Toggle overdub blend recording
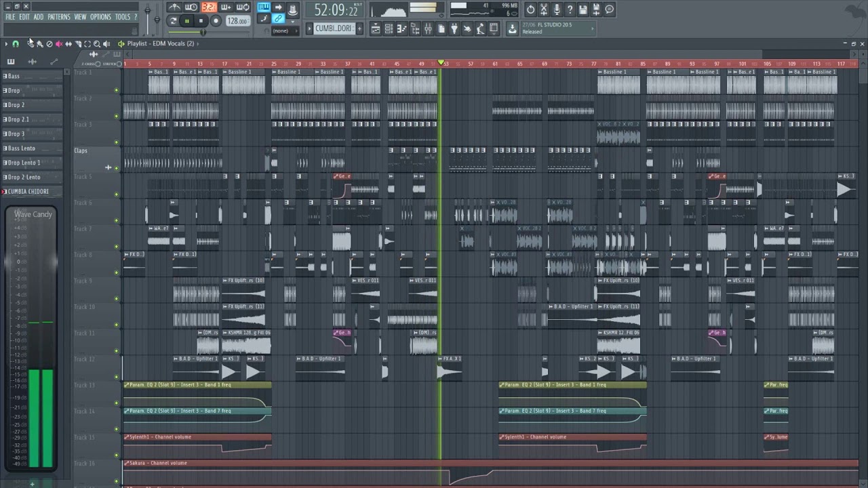The width and height of the screenshot is (868, 488). tap(226, 7)
